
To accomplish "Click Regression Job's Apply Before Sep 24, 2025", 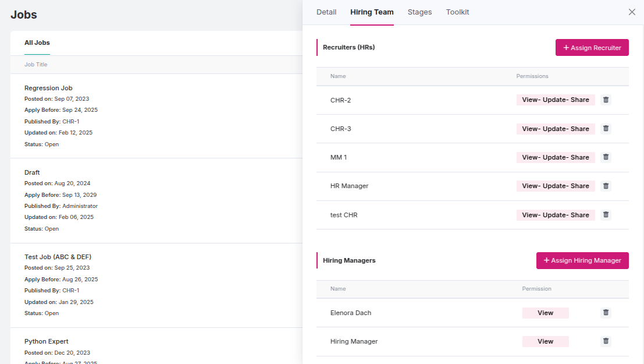I will tap(61, 110).
